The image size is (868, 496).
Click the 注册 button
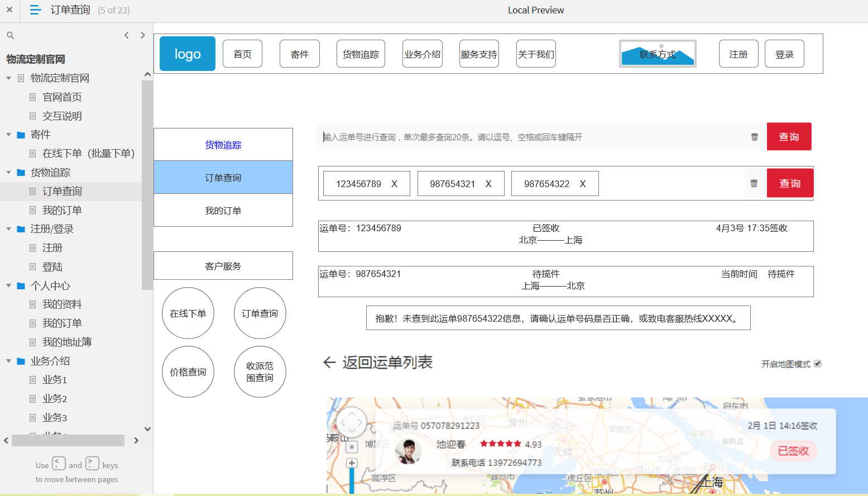point(738,54)
